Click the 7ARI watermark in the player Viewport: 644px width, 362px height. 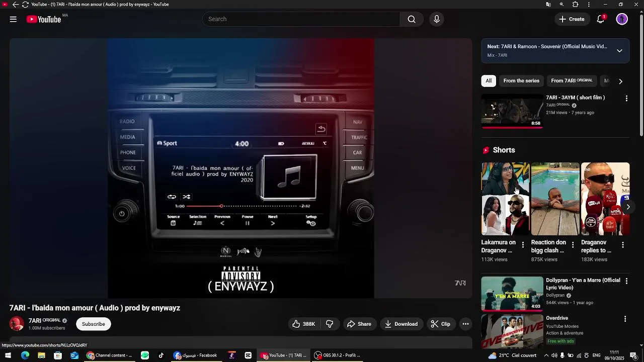click(x=460, y=283)
